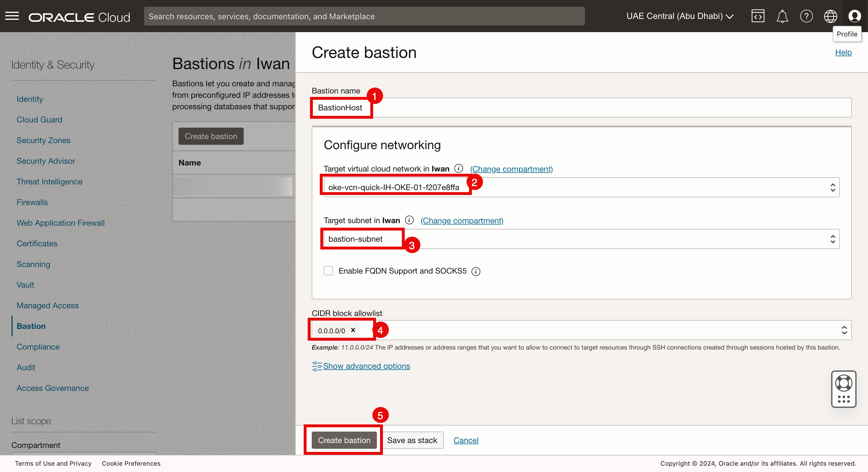The width and height of the screenshot is (868, 472).
Task: Click the Save as stack button
Action: click(412, 440)
